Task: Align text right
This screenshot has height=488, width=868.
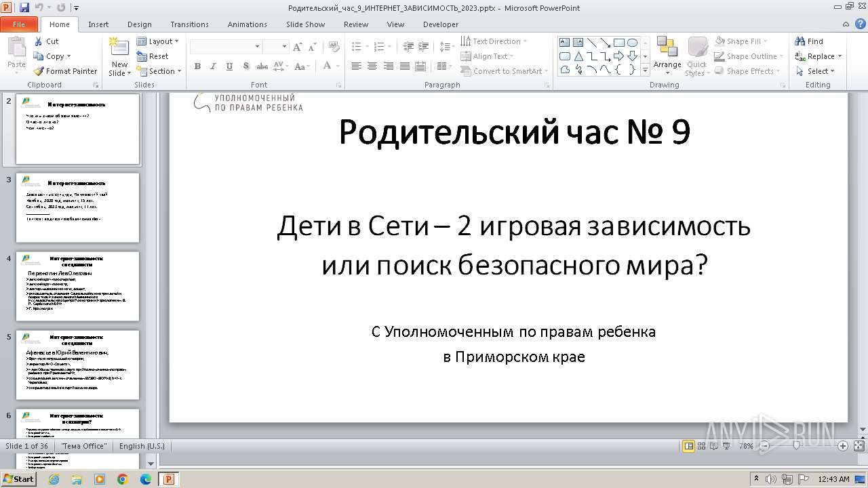Action: [389, 66]
